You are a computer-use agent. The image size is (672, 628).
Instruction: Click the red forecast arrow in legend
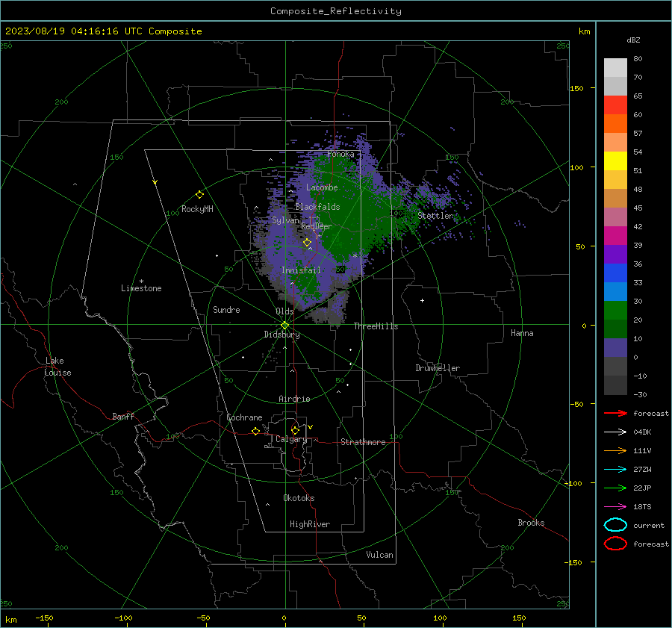click(x=615, y=413)
